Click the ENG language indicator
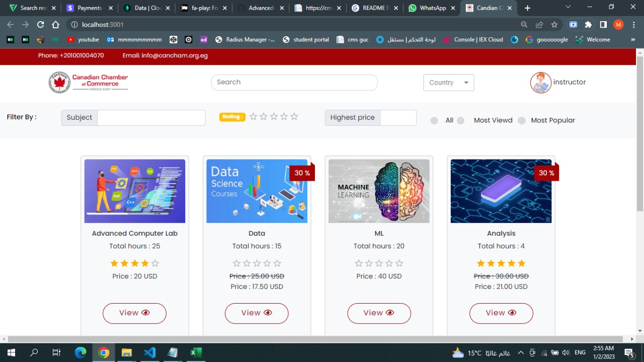This screenshot has height=362, width=644. pyautogui.click(x=580, y=352)
